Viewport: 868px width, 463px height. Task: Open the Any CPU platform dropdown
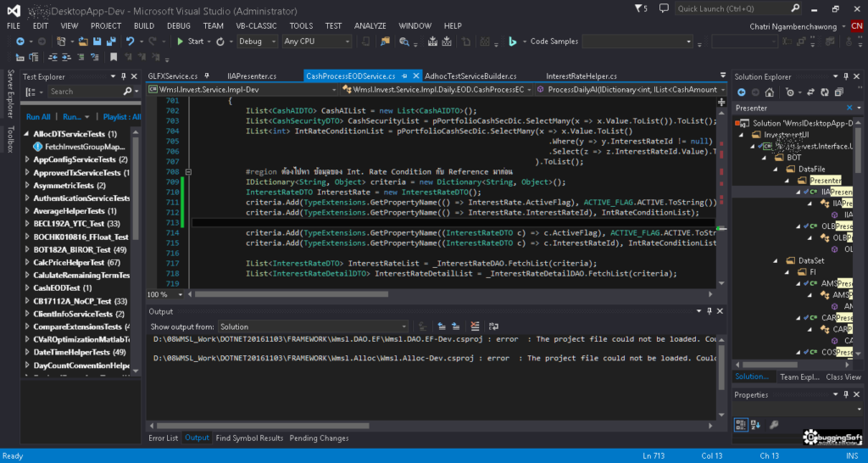317,42
